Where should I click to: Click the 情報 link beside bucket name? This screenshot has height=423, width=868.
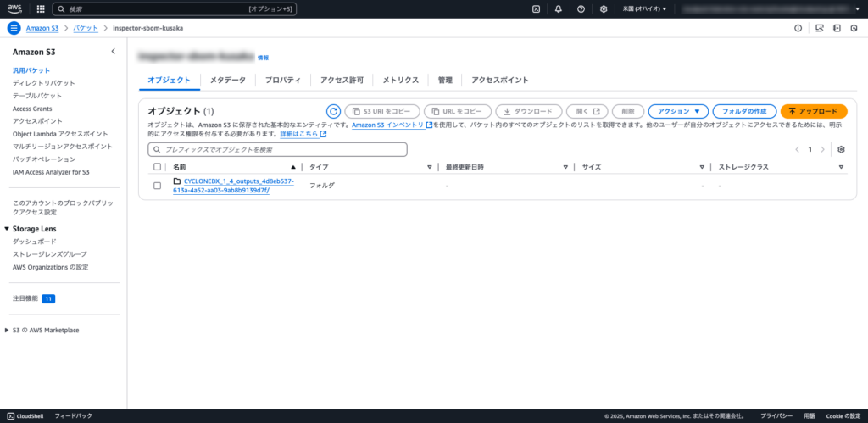point(263,58)
